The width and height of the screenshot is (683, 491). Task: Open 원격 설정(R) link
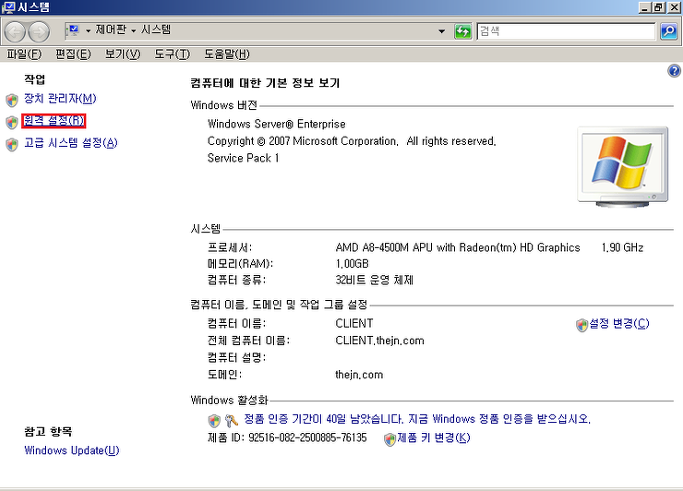(x=54, y=120)
